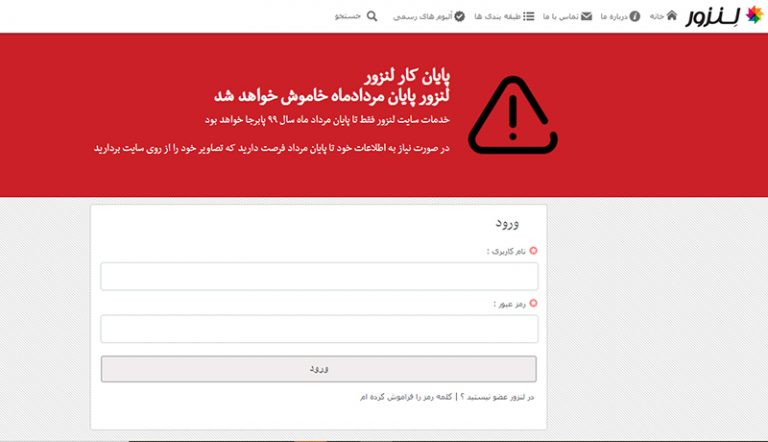768x442 pixels.
Task: Click the home (خانه) house icon
Action: point(671,16)
